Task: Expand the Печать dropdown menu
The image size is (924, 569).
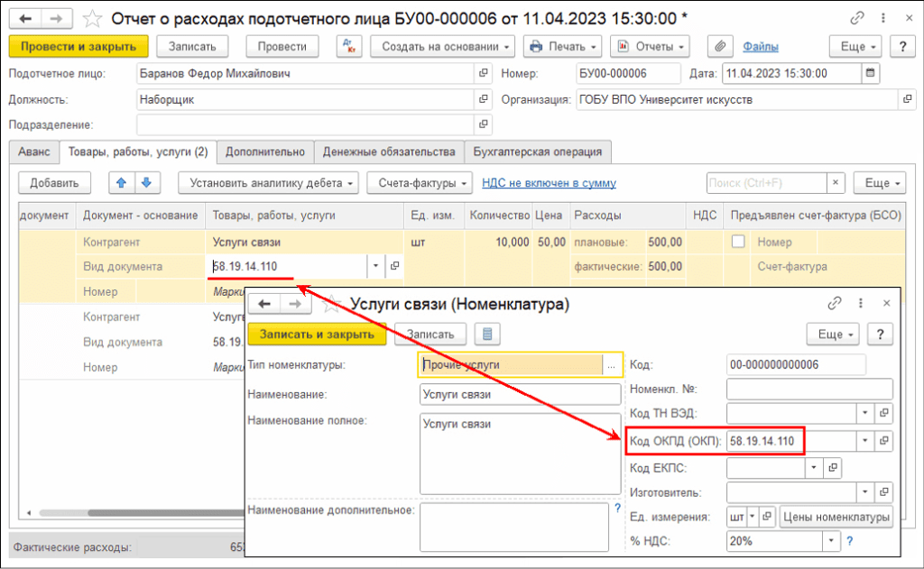Action: (563, 46)
